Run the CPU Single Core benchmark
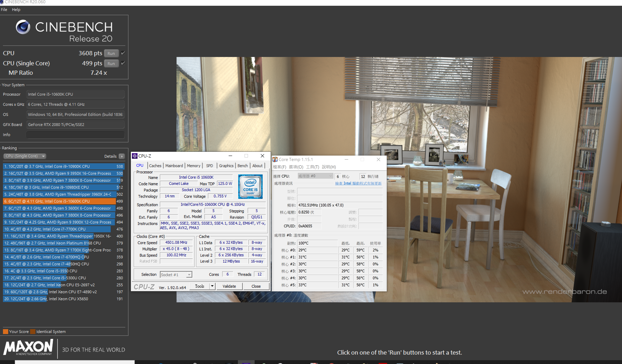Image resolution: width=622 pixels, height=364 pixels. (111, 63)
